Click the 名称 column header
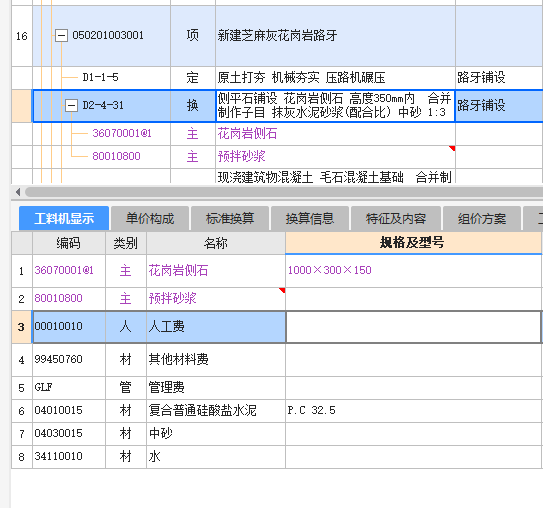This screenshot has height=508, width=543. [216, 243]
